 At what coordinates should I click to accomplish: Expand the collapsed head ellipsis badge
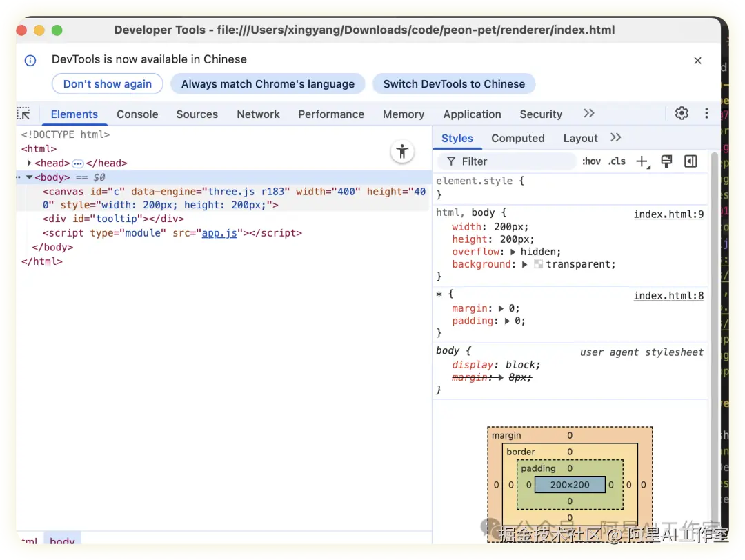[x=78, y=163]
